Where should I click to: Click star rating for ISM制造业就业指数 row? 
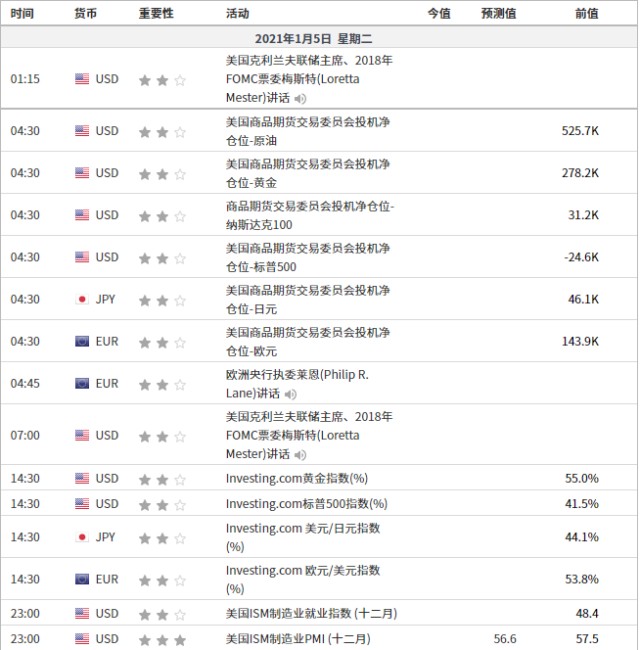pyautogui.click(x=162, y=615)
